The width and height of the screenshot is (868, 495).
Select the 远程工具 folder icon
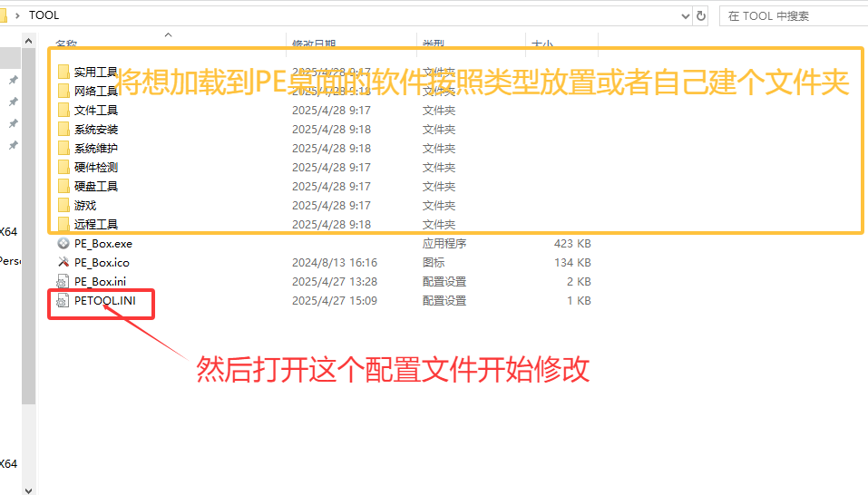coord(63,224)
